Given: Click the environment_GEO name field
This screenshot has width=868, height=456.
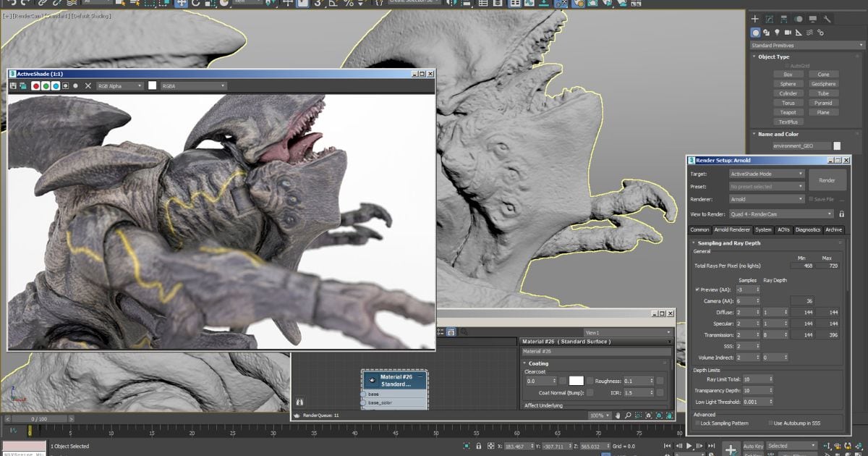Looking at the screenshot, I should pyautogui.click(x=801, y=145).
